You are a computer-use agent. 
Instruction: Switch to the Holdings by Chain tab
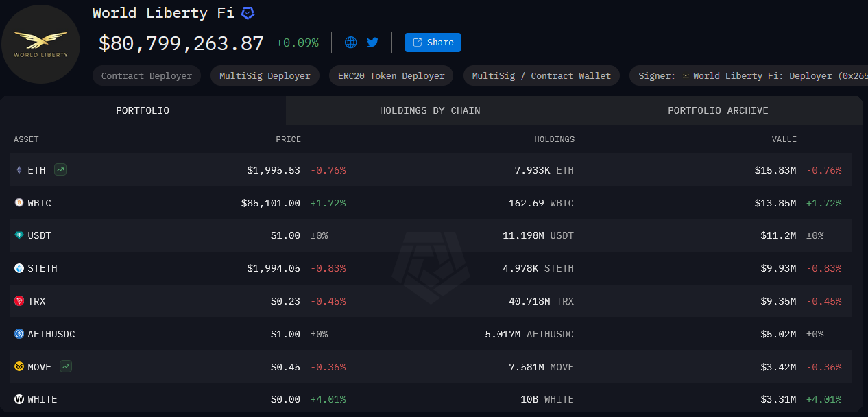430,110
